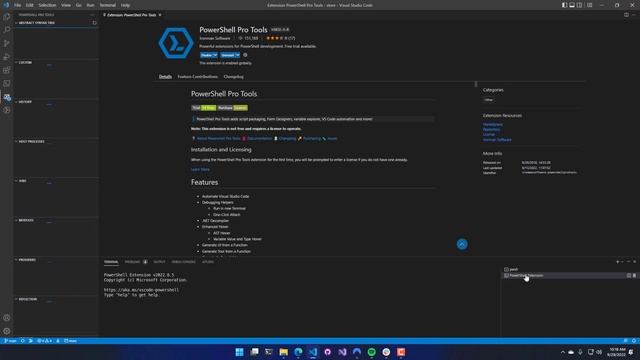Open the File menu
The width and height of the screenshot is (640, 360).
[17, 5]
